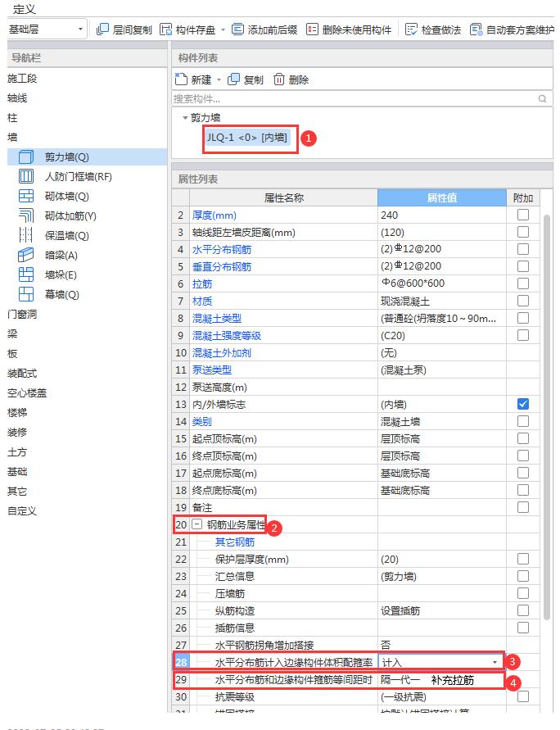This screenshot has height=730, width=560.
Task: Tick the 材质 附加 checkbox
Action: [523, 301]
